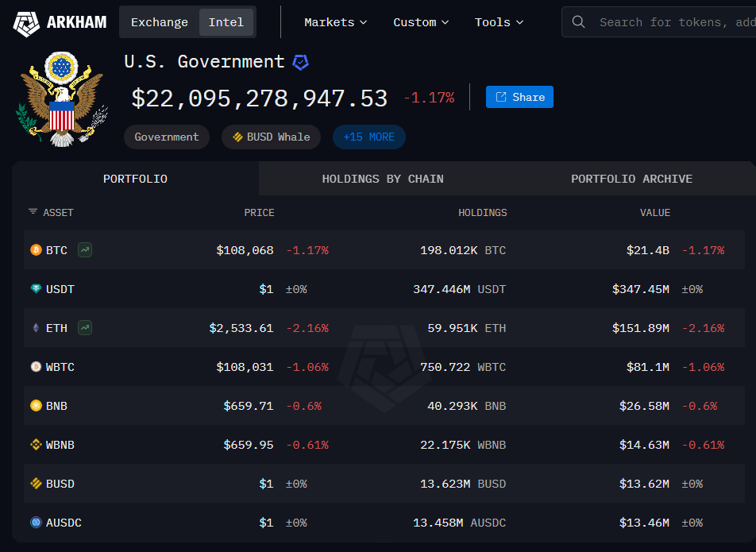
Task: Click the BNB price $659.71
Action: 249,407
